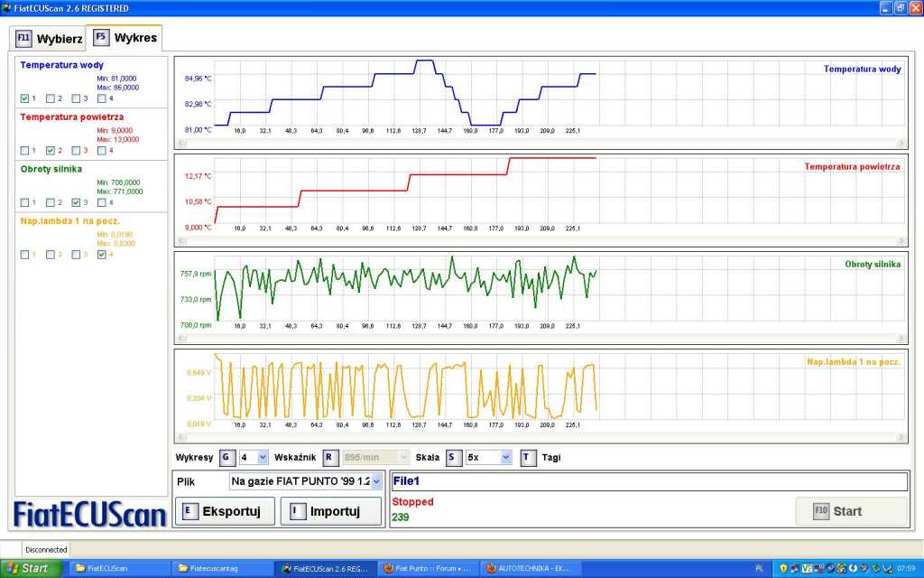
Task: Click the Temperatura wody chart horizontal scrollbar
Action: coord(541,143)
